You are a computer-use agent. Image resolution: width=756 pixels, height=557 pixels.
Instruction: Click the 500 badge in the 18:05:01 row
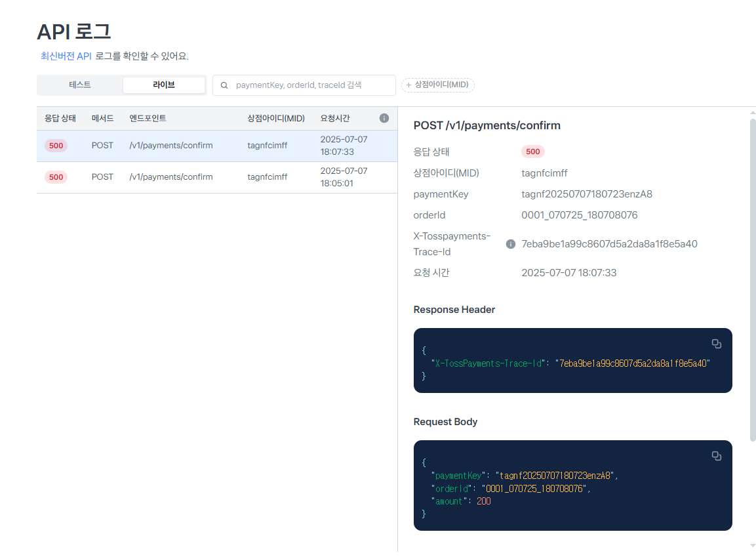[x=56, y=177]
